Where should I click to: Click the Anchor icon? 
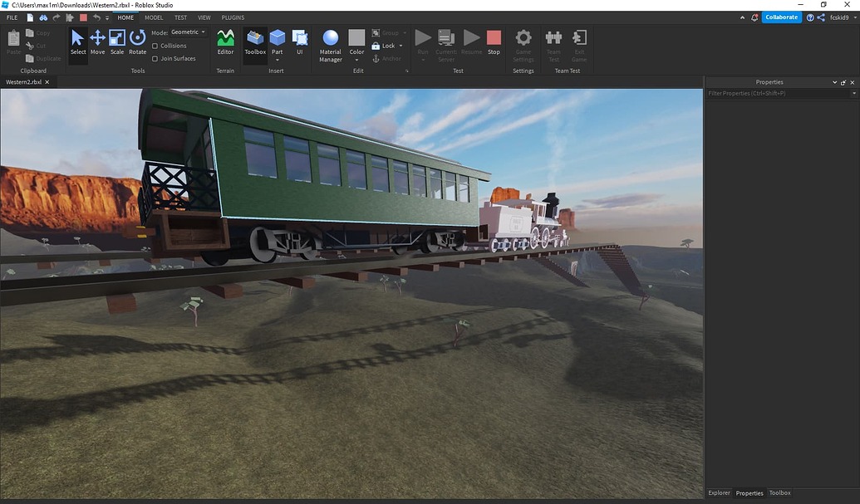376,59
